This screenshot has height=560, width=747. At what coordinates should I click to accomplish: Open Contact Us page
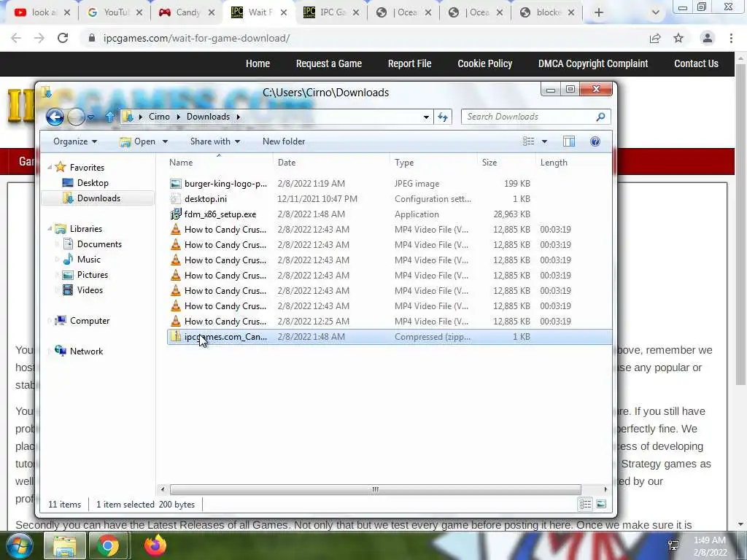click(x=696, y=64)
